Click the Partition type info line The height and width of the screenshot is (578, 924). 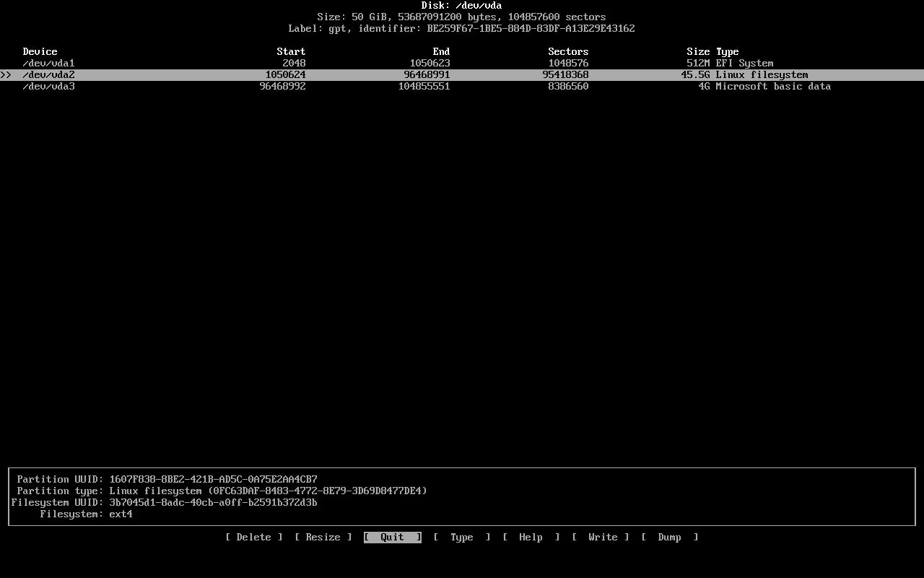tap(222, 491)
